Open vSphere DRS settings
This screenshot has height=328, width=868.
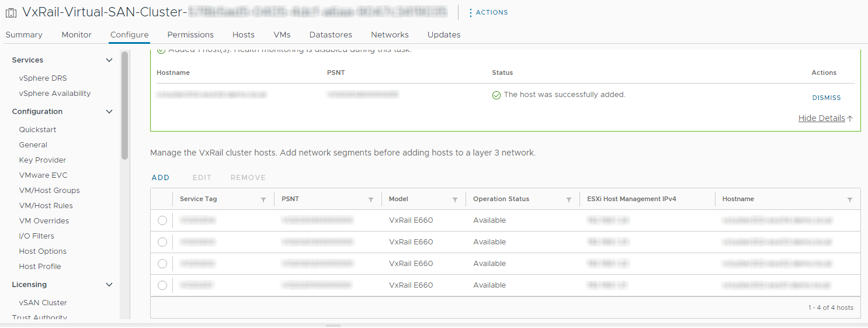coord(43,78)
